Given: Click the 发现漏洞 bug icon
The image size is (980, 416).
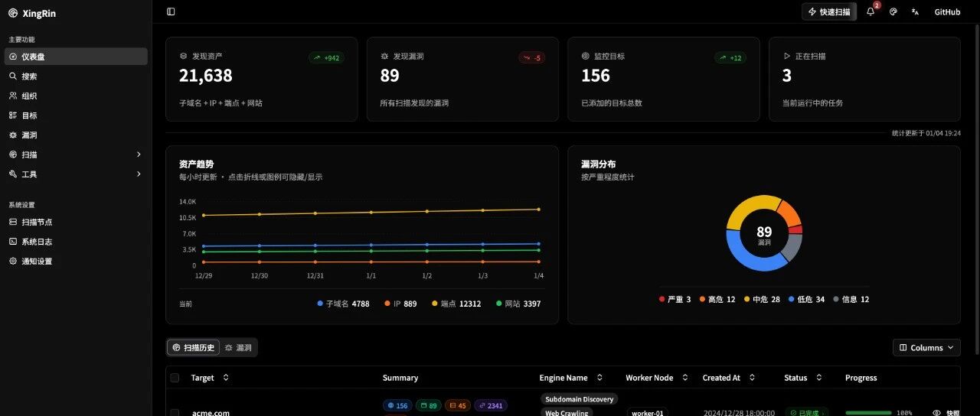Looking at the screenshot, I should tap(384, 57).
